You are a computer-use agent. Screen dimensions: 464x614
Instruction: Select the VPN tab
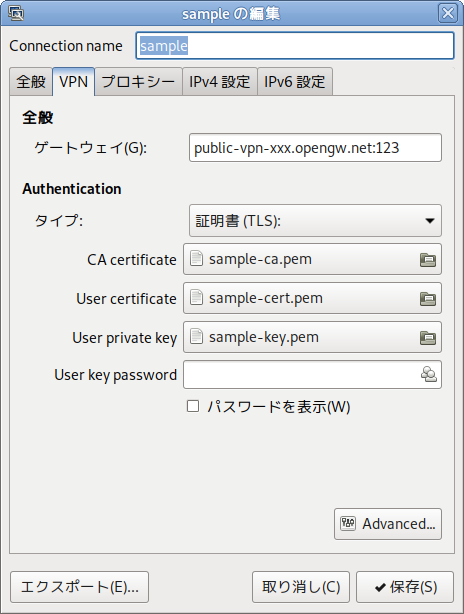pyautogui.click(x=73, y=81)
